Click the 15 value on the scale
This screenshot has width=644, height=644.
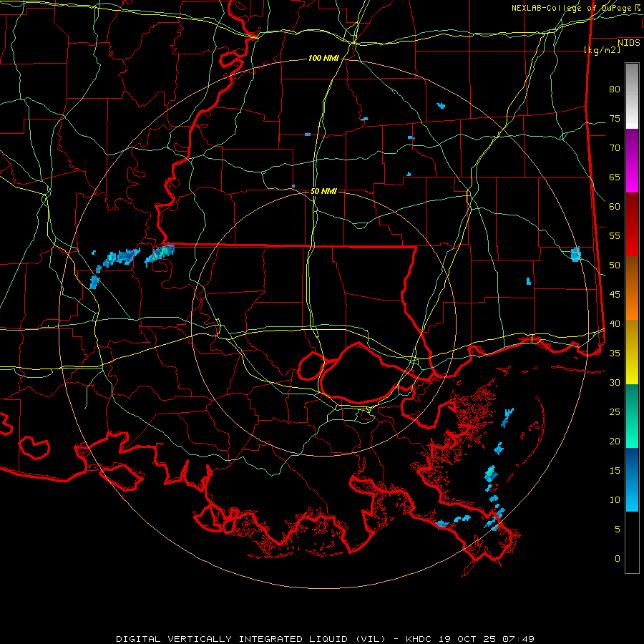coord(615,471)
